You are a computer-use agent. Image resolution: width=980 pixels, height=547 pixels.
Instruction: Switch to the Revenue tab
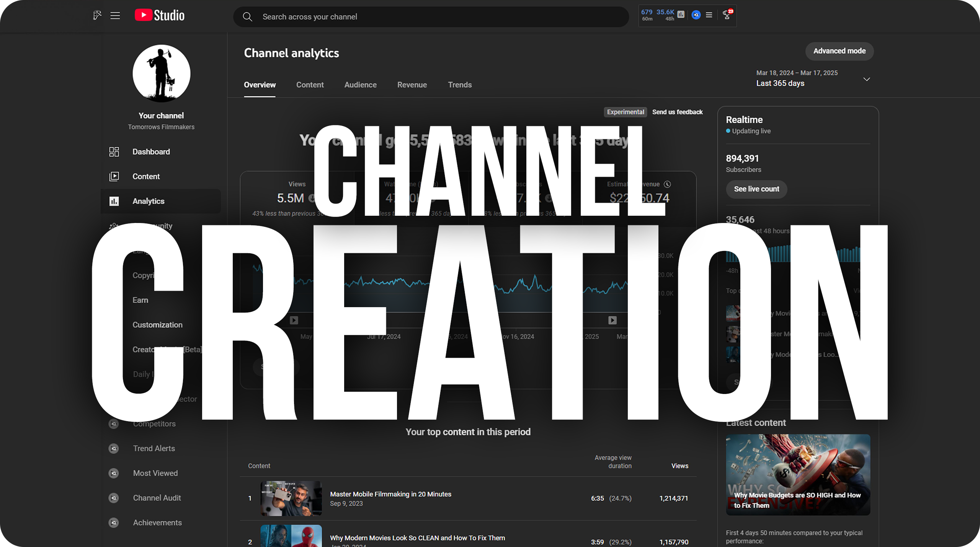point(412,85)
